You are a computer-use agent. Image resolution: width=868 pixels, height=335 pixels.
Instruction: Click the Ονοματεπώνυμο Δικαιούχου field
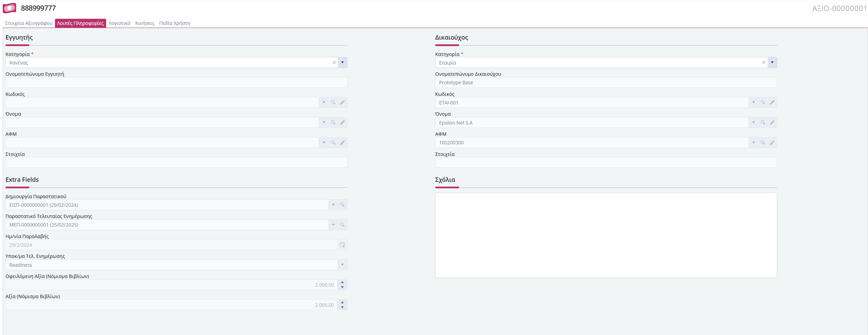click(x=606, y=83)
